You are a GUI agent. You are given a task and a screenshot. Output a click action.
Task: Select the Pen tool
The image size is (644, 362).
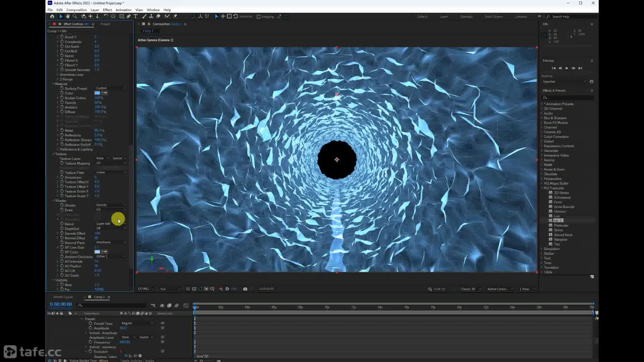(x=128, y=16)
